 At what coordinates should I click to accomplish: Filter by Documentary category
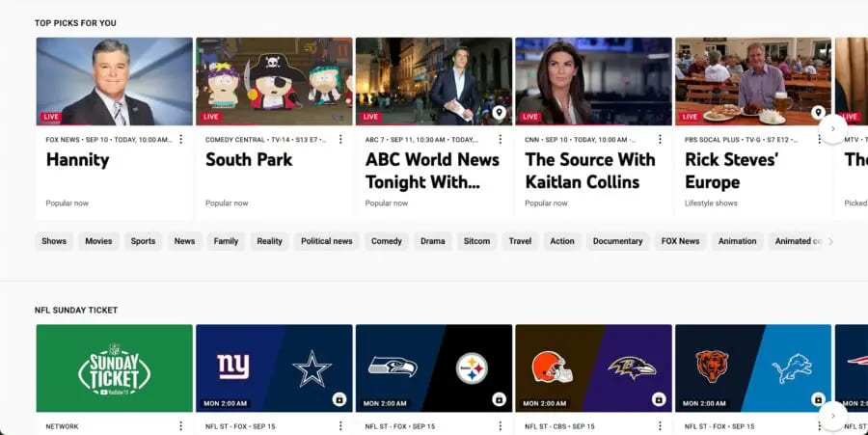coord(617,241)
